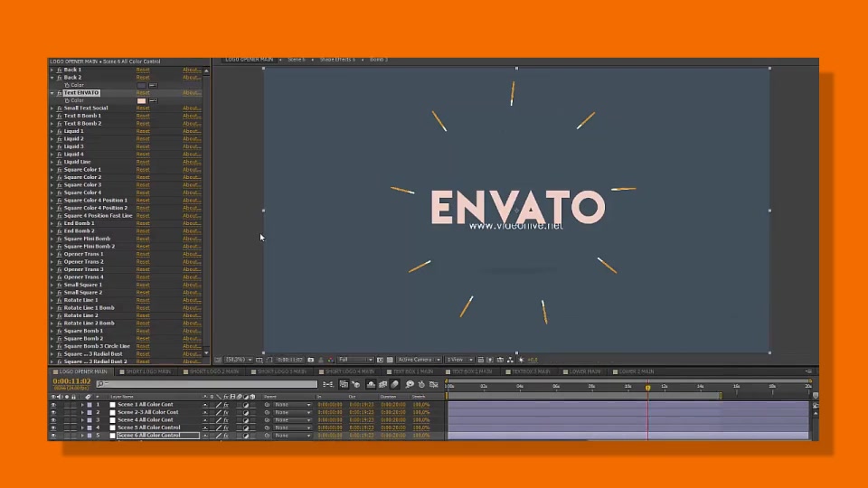Click the stopwatch for Back 2 Color

[67, 85]
